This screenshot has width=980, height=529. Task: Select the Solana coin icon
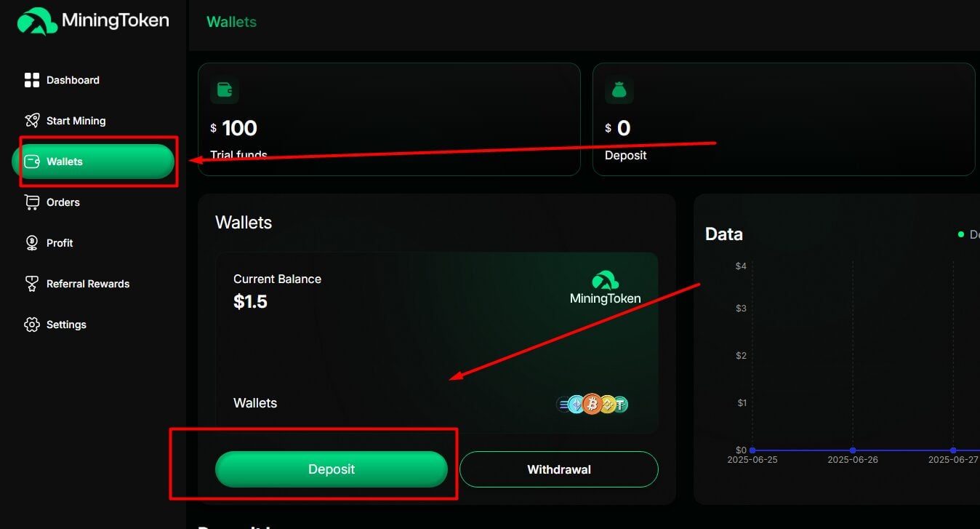[562, 404]
